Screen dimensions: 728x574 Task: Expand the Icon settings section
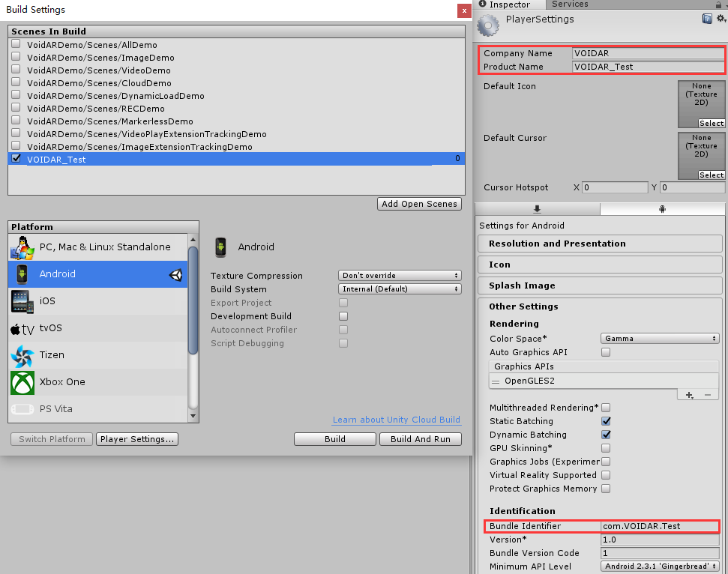pos(599,265)
